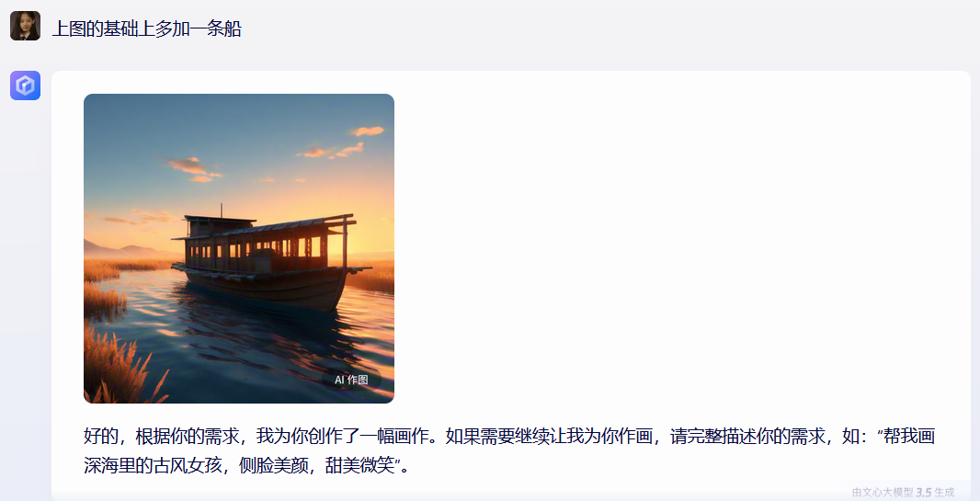This screenshot has width=980, height=501.
Task: Click the Wenxin Yiyan bot logo
Action: click(25, 85)
